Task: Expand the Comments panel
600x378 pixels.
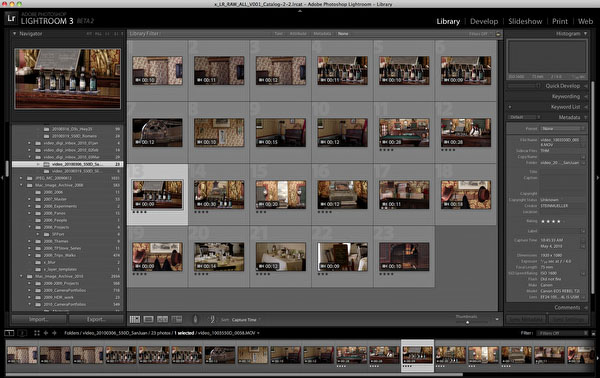Action: pyautogui.click(x=586, y=308)
